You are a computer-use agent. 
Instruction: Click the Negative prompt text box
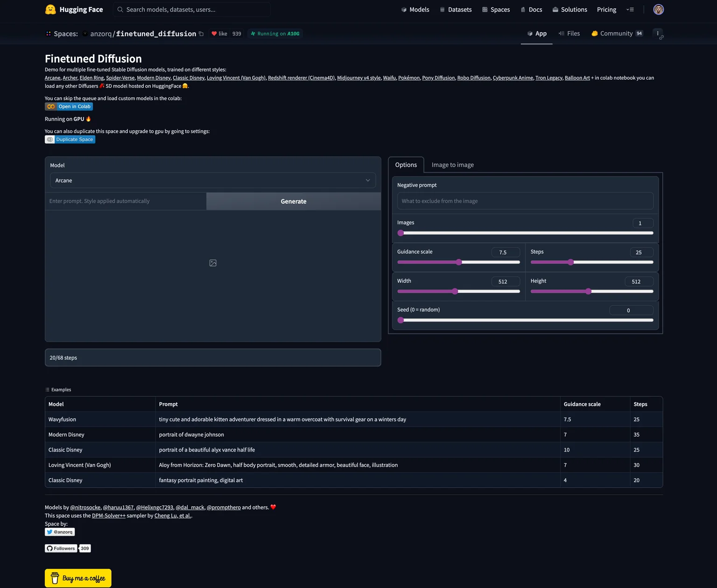525,201
